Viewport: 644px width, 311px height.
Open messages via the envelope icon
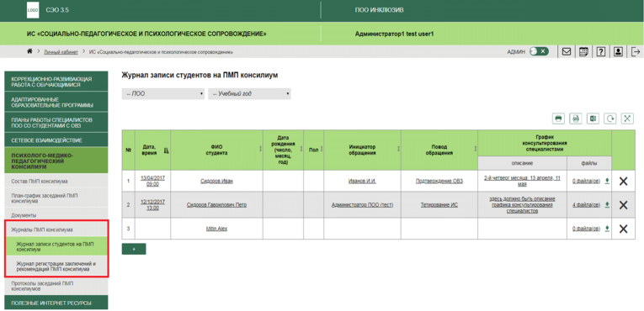click(x=567, y=52)
